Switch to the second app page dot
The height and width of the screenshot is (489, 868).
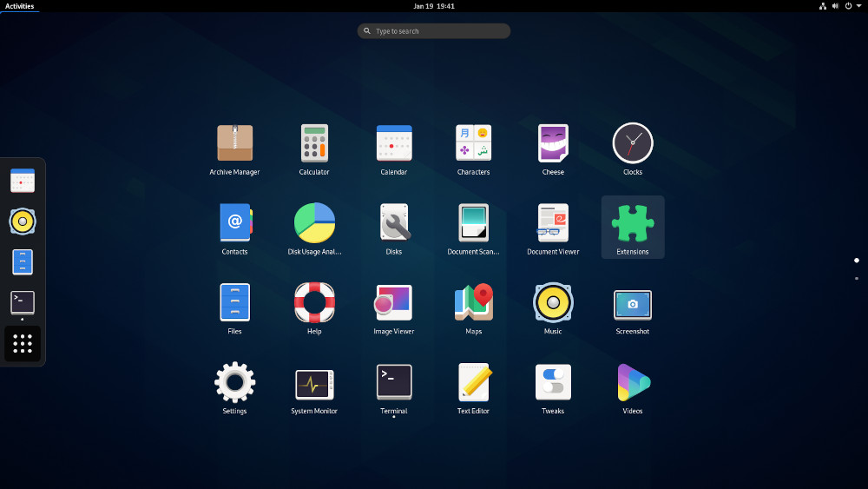pyautogui.click(x=857, y=279)
